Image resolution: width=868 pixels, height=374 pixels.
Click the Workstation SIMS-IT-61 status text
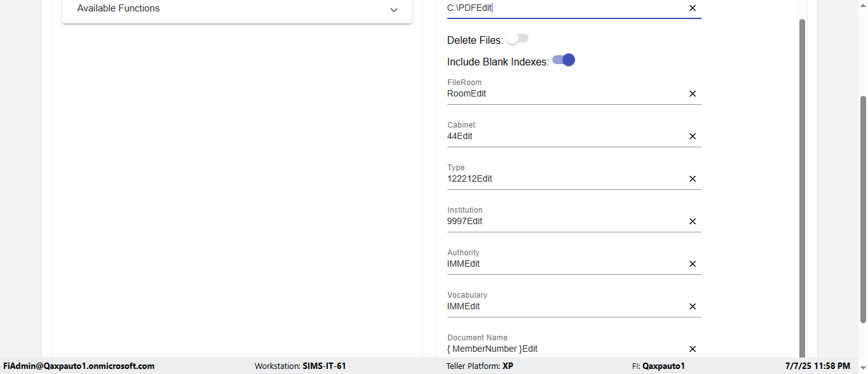coord(300,366)
